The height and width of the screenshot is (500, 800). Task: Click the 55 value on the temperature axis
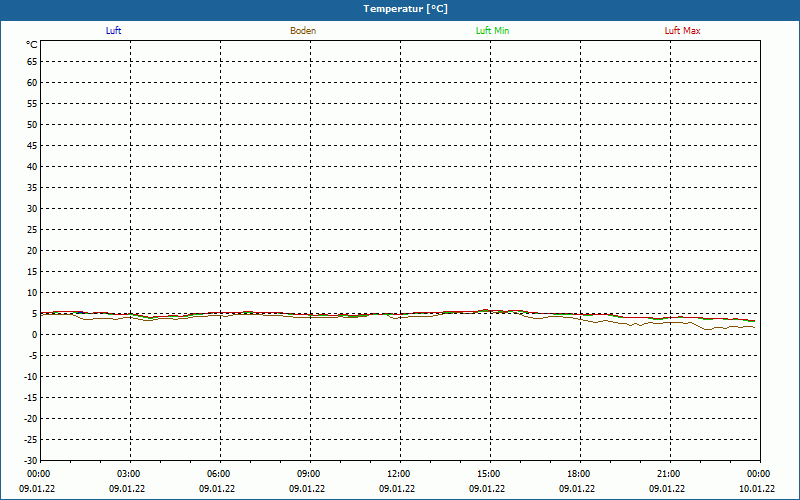coord(32,104)
